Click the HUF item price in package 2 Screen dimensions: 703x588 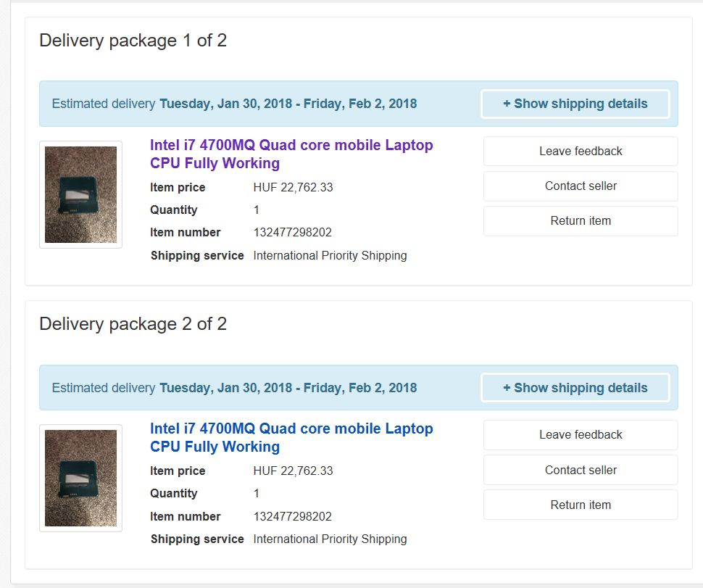[x=293, y=471]
